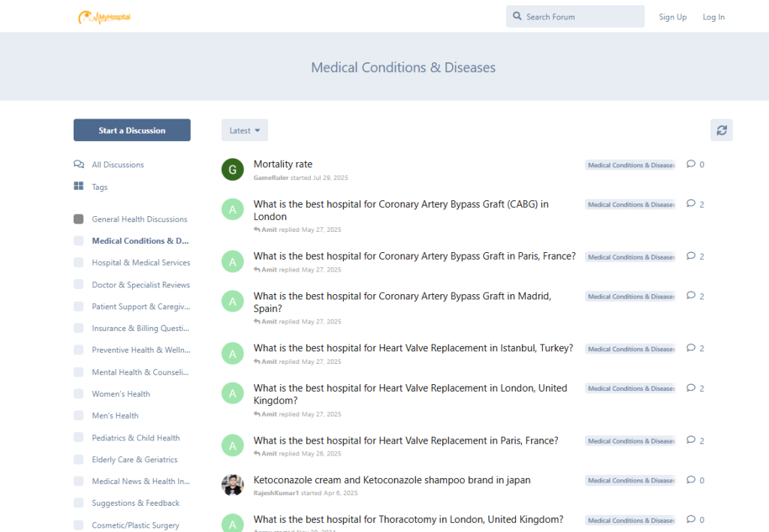Open the Latest sort dropdown
The image size is (769, 532).
[244, 131]
